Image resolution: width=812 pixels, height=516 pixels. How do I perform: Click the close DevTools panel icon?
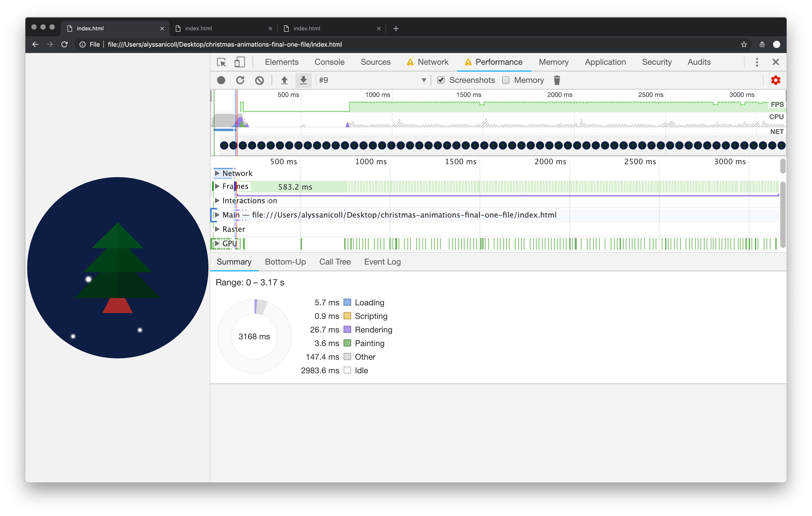pyautogui.click(x=776, y=62)
